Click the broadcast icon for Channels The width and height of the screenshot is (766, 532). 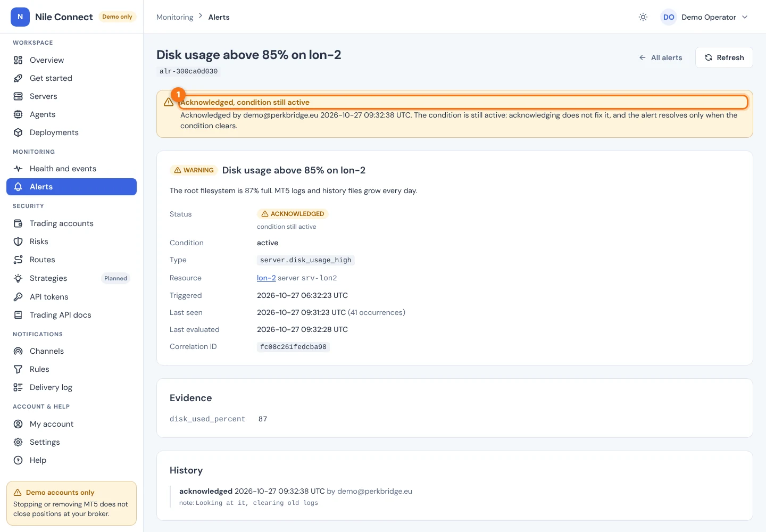coord(18,351)
